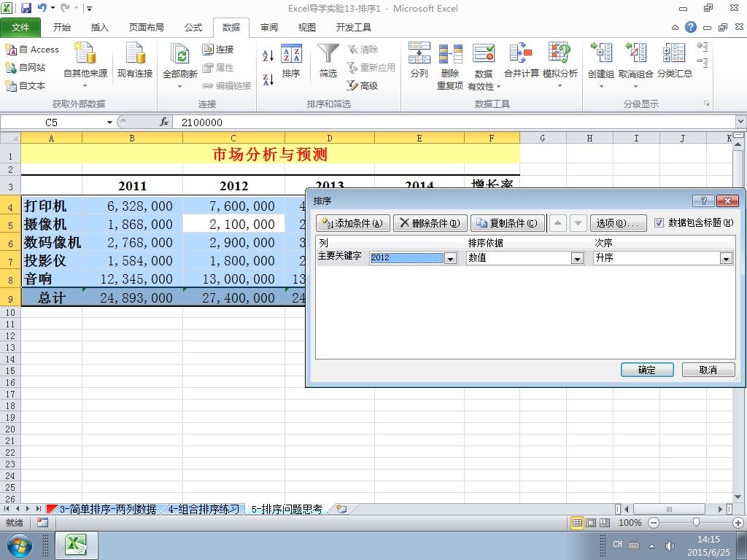Viewport: 747px width, 560px height.
Task: Click Refresh All (全部刷新) icon
Action: (x=179, y=65)
